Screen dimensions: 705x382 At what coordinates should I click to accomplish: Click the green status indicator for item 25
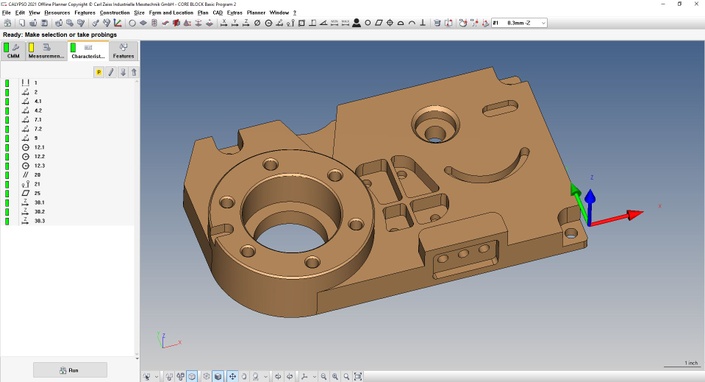pos(7,193)
